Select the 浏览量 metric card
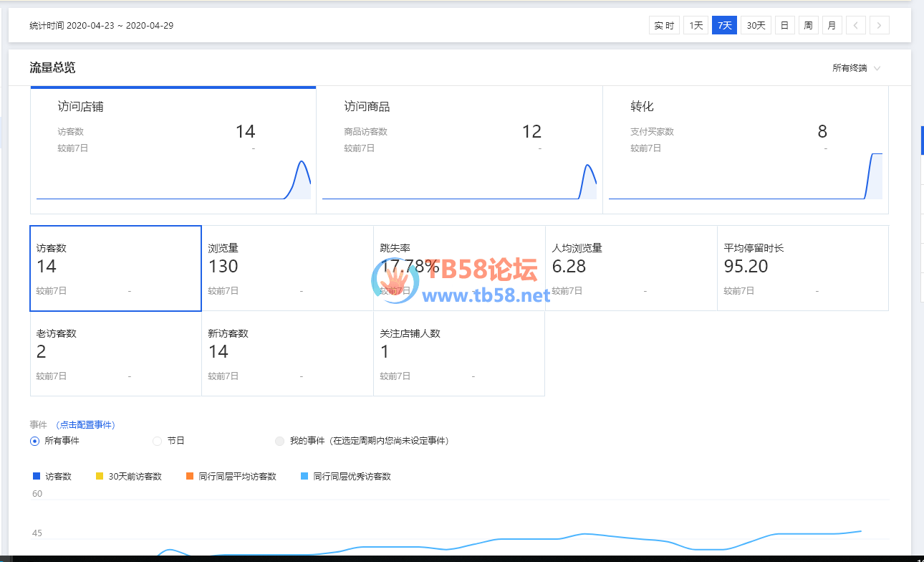This screenshot has width=924, height=562. click(x=287, y=268)
